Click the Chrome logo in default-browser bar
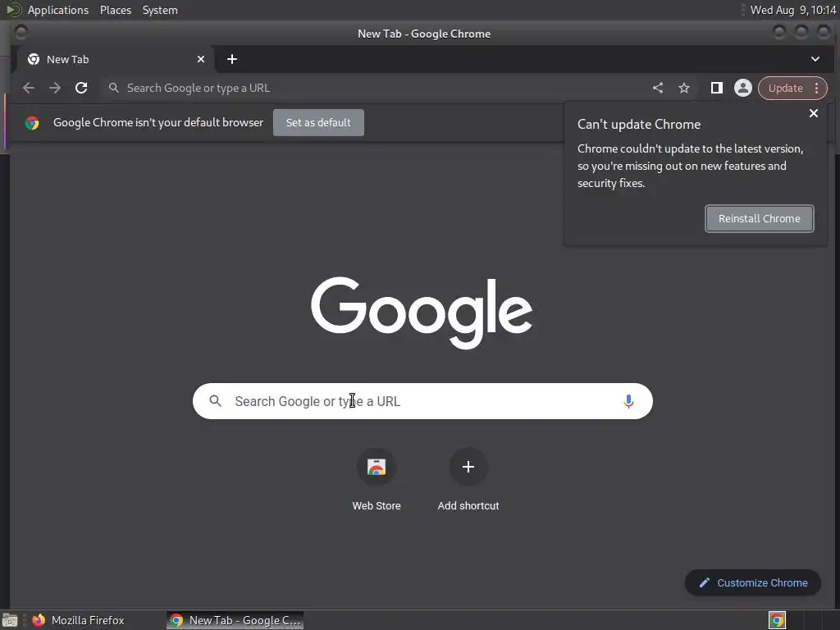Viewport: 840px width, 630px height. (32, 123)
